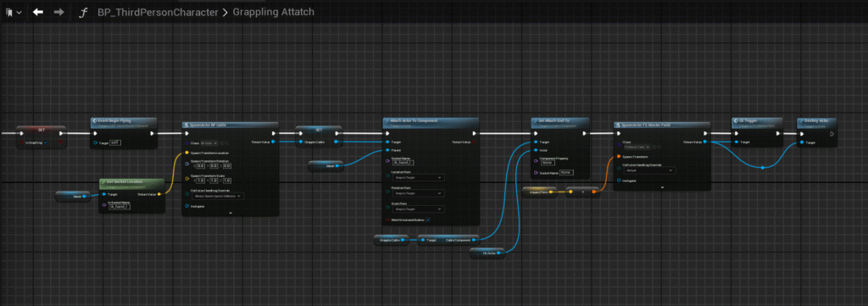Select the Grapple Cable SET node
The image size is (868, 306).
pyautogui.click(x=318, y=136)
